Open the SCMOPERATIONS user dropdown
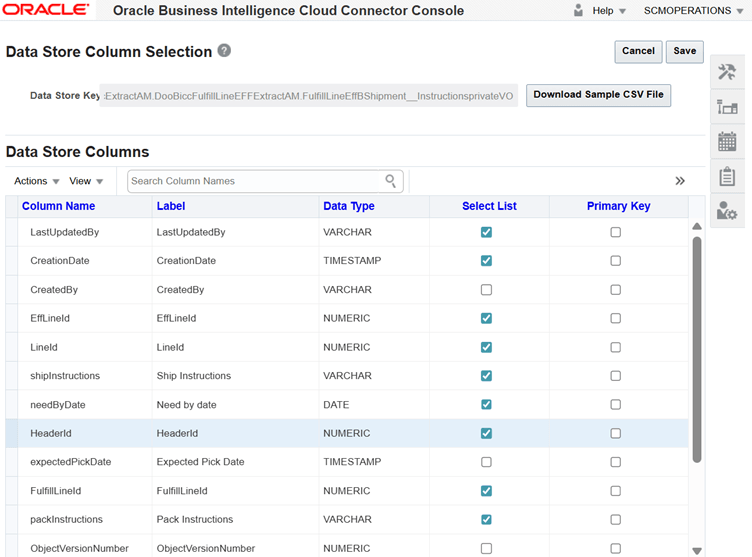 (693, 11)
